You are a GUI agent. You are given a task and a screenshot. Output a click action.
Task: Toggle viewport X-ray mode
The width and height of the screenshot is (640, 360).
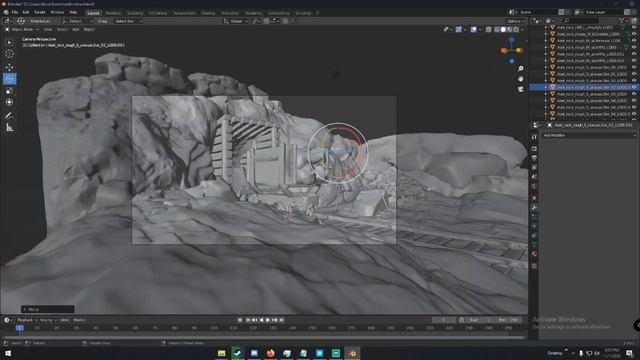(x=489, y=29)
